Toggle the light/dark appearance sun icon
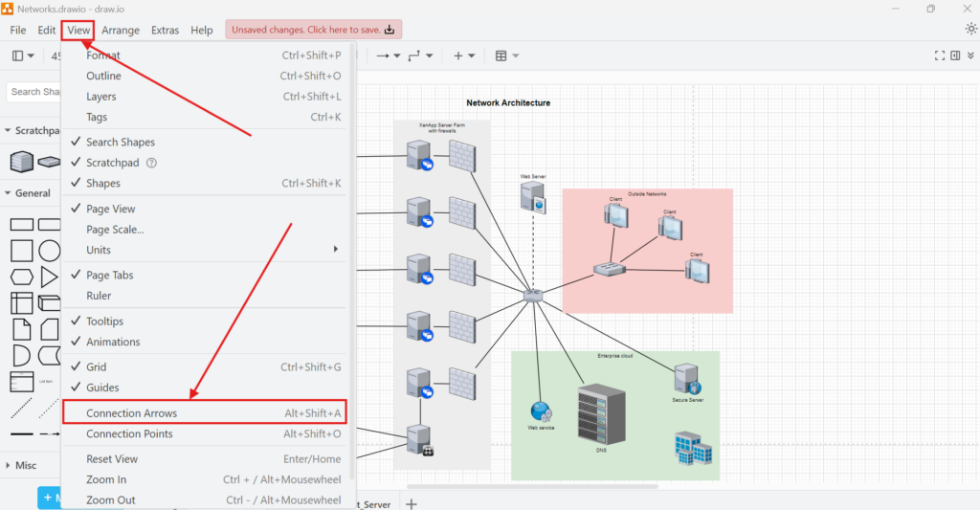This screenshot has width=980, height=510. point(970,30)
